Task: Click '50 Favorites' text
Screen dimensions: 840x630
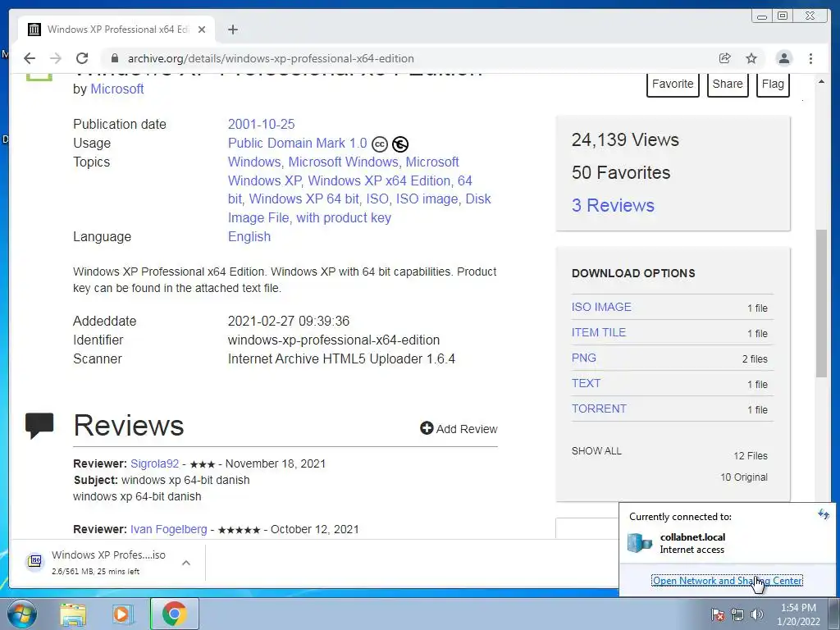Action: (621, 172)
